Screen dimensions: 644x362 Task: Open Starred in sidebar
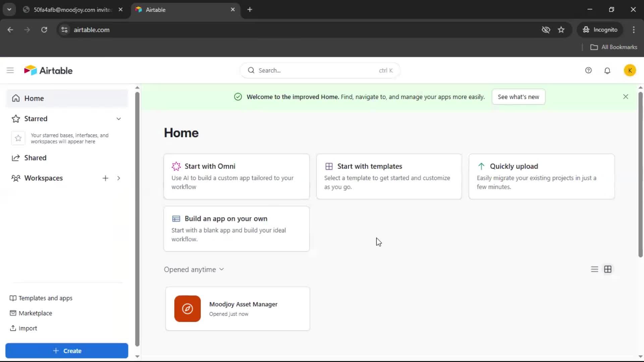coord(36,119)
